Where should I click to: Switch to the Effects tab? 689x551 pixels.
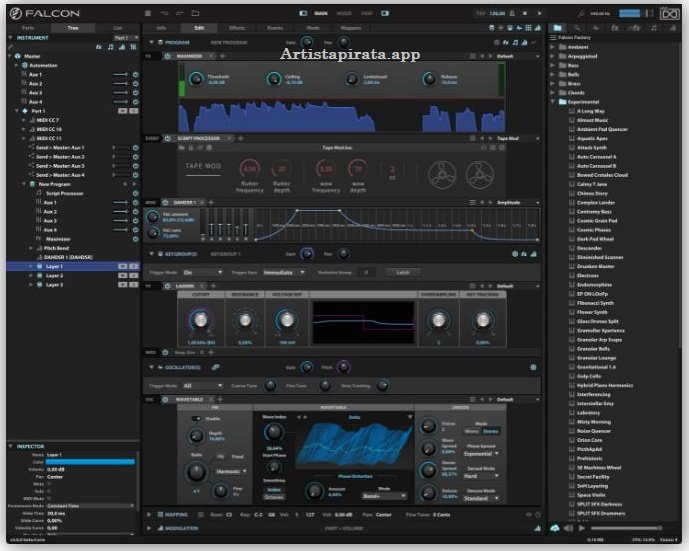[x=236, y=28]
